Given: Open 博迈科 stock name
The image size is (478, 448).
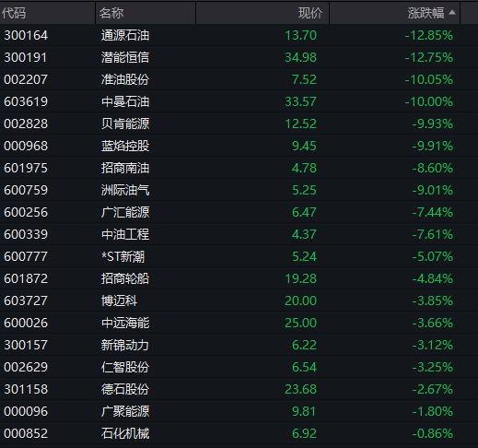Looking at the screenshot, I should point(119,301).
